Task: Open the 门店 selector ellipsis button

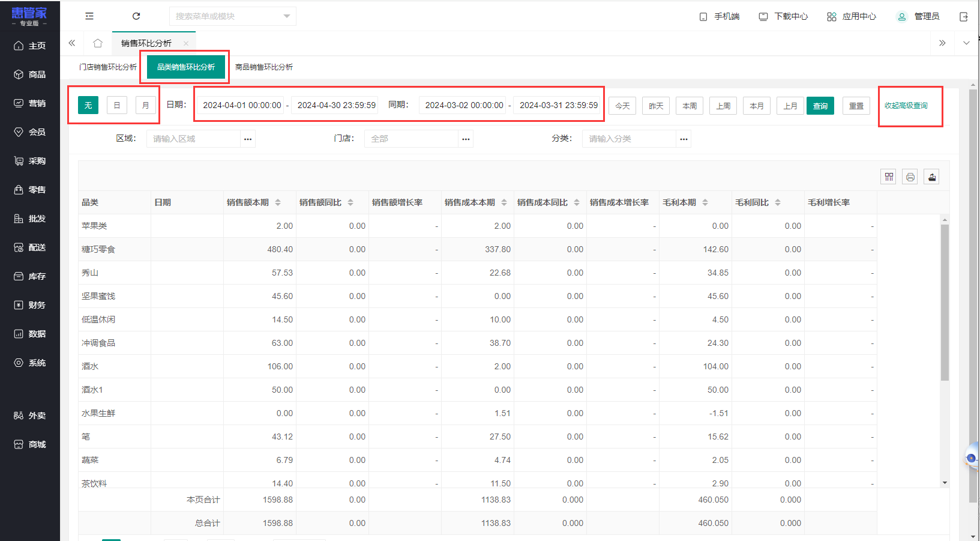Action: point(466,139)
